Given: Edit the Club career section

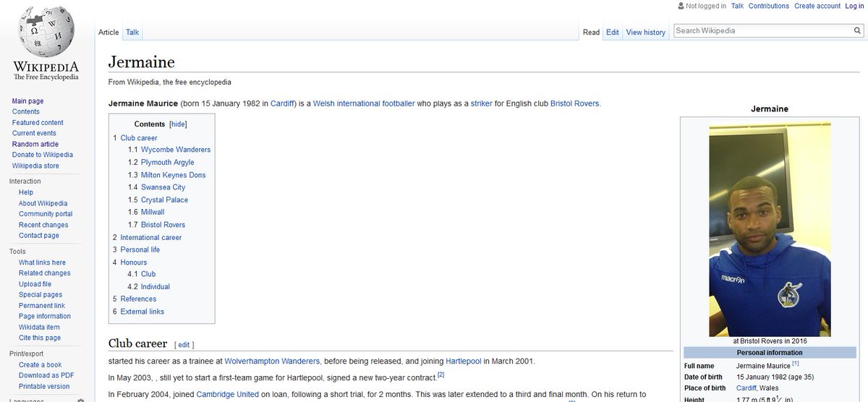Looking at the screenshot, I should (184, 345).
